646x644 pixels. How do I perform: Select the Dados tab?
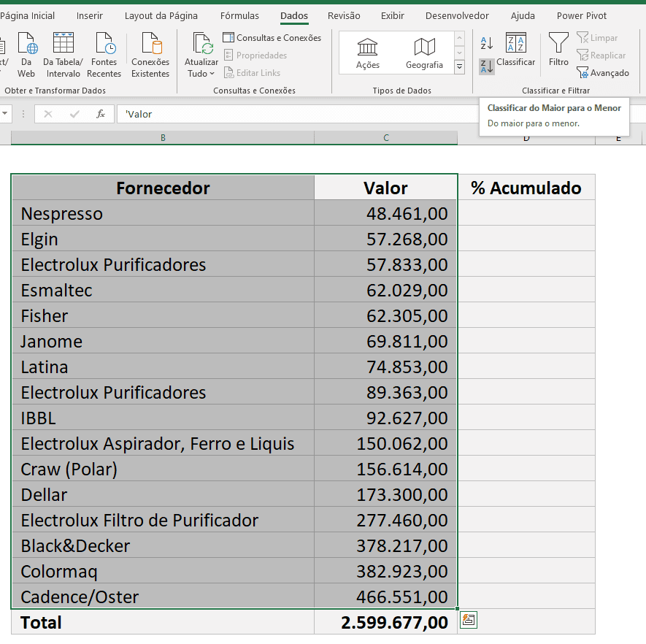coord(294,15)
